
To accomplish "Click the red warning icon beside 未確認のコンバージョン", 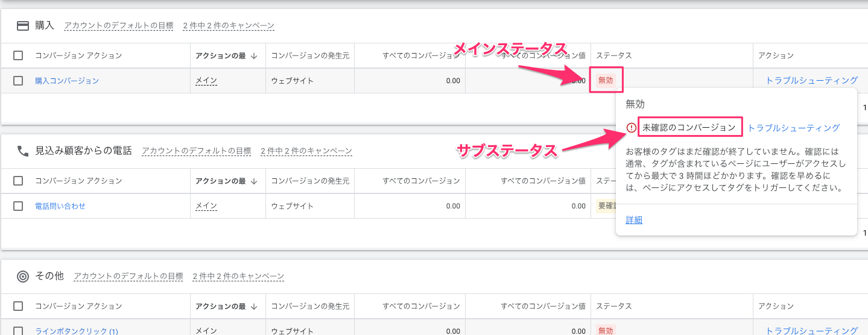I will (631, 128).
